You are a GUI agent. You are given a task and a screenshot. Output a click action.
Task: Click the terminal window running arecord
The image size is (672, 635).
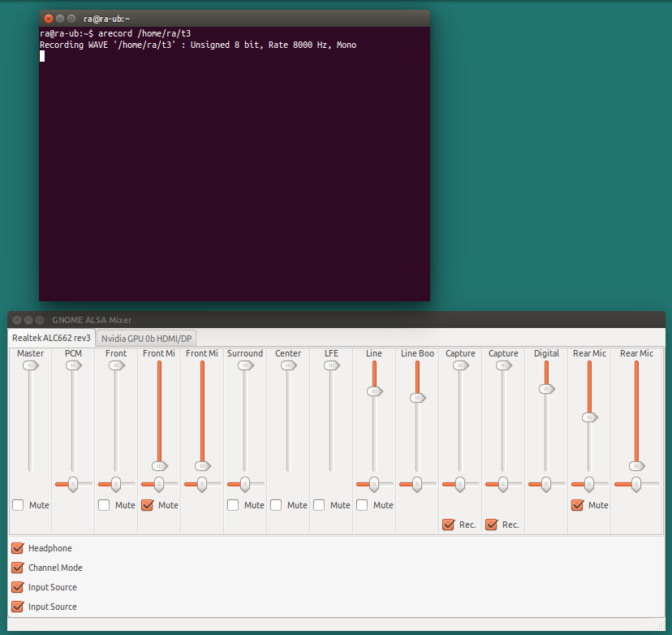[x=234, y=162]
